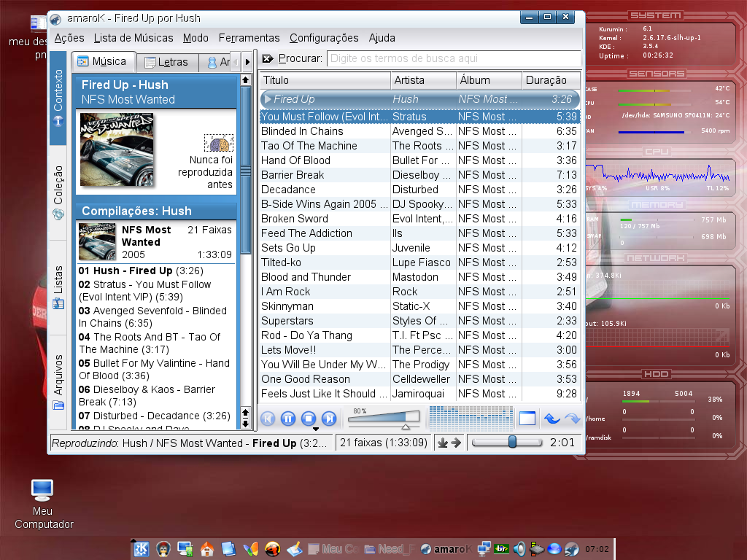The image size is (747, 560).
Task: Sort playlist by Título column
Action: (325, 80)
